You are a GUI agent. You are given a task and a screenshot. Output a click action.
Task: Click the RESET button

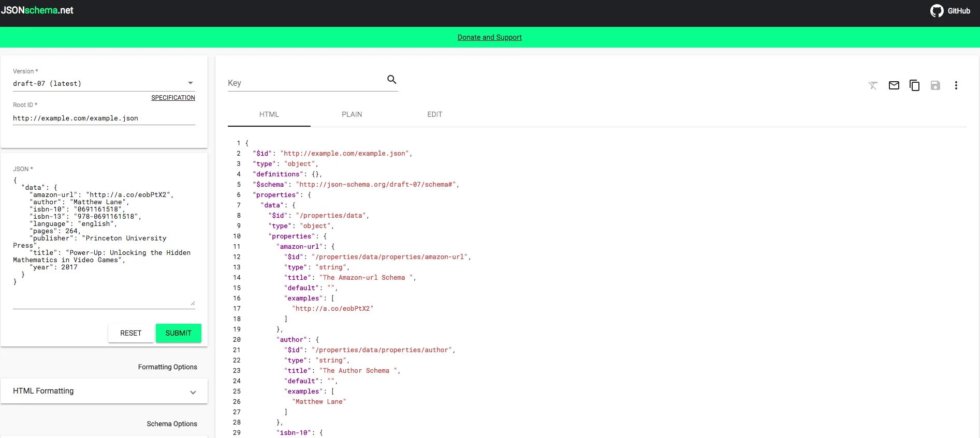(x=130, y=333)
